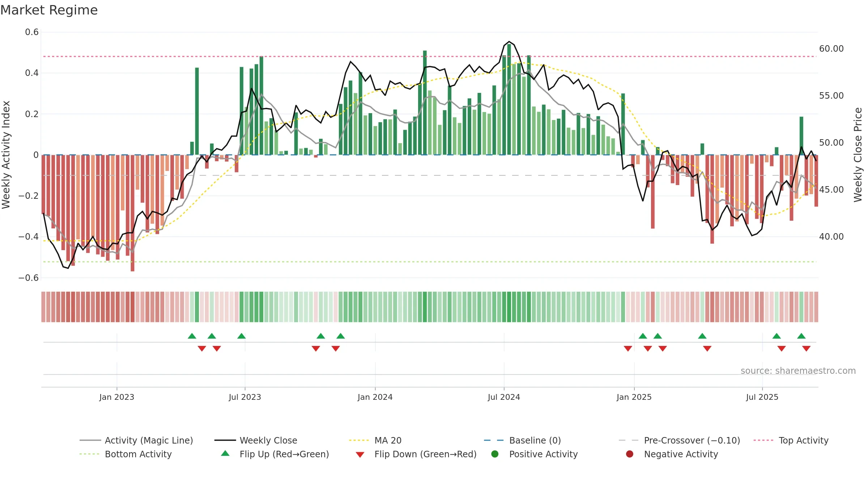868x488 pixels.
Task: Click the green flip-up marker nearest Jul 2023
Action: point(242,336)
